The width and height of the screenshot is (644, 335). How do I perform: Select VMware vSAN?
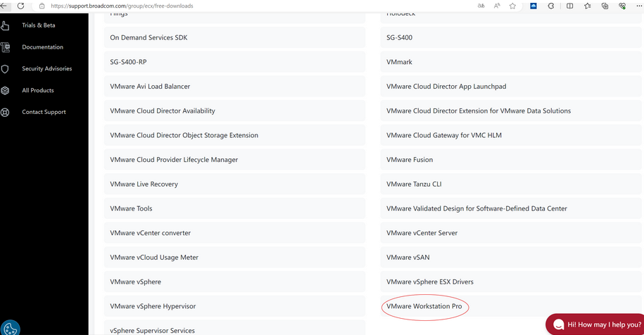click(512, 258)
